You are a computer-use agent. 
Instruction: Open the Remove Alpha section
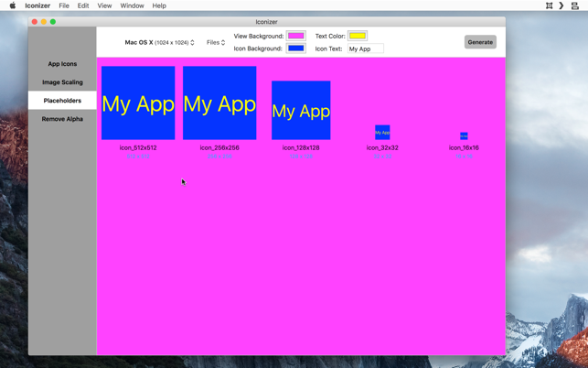click(x=62, y=119)
